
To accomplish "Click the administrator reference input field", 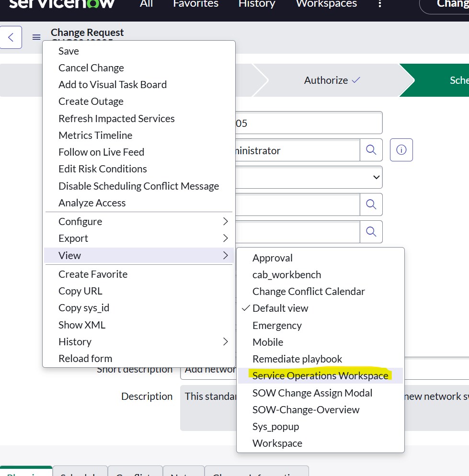I will click(x=297, y=150).
